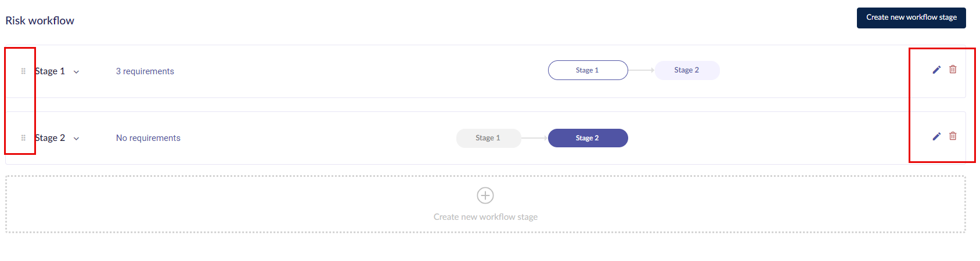Click the grey Create new workflow stage text
Screen dimensions: 980x261
coord(485,217)
